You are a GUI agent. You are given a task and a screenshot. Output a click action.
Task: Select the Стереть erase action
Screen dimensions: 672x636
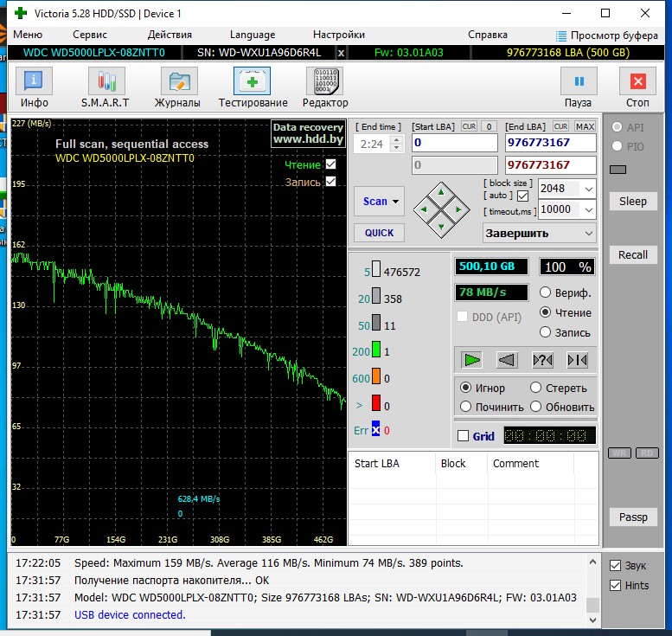[535, 388]
